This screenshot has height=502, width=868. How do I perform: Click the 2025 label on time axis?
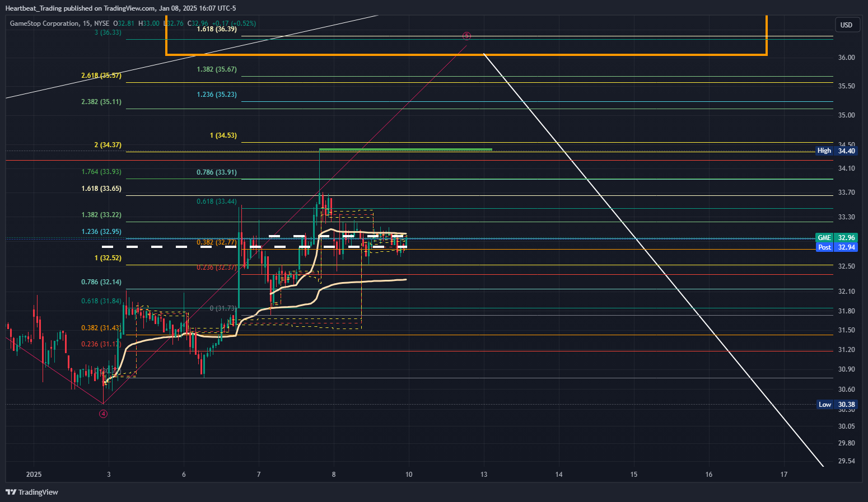[x=34, y=475]
